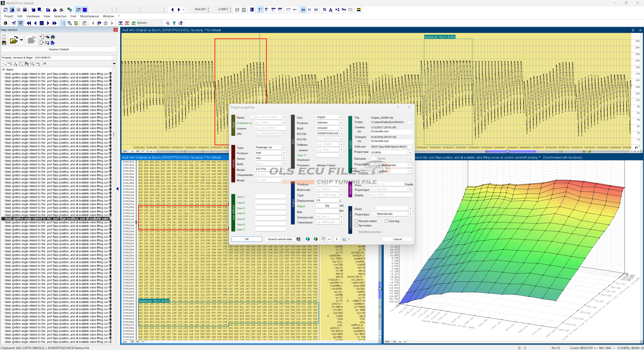Click the Org original values icon
The height and width of the screenshot is (350, 644).
coord(344,10)
